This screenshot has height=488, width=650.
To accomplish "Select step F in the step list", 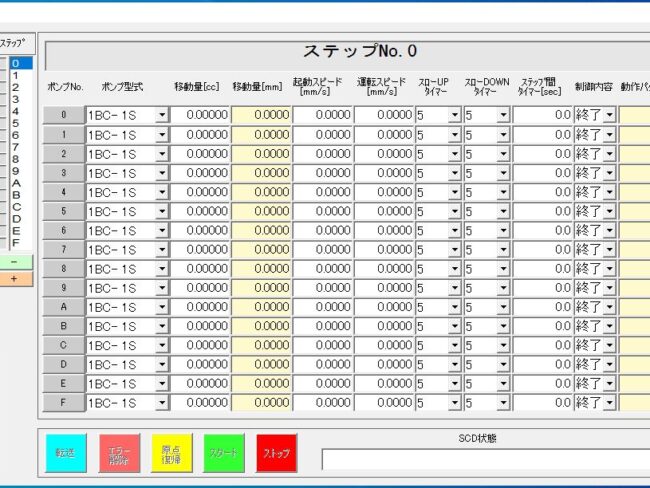I will pyautogui.click(x=21, y=243).
